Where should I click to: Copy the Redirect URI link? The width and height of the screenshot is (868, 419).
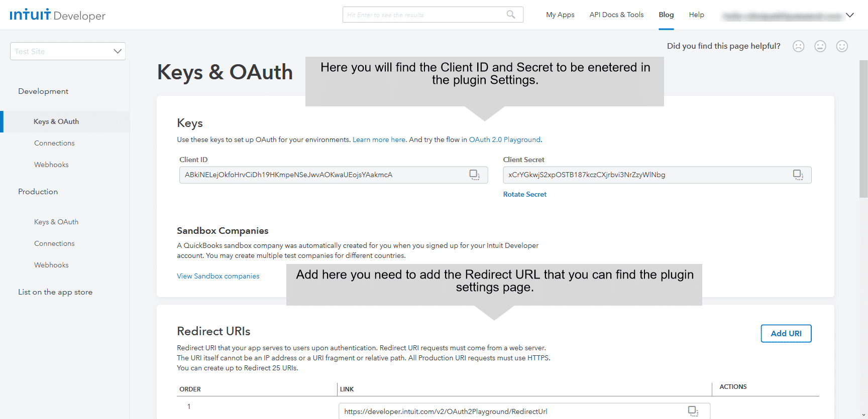[693, 411]
